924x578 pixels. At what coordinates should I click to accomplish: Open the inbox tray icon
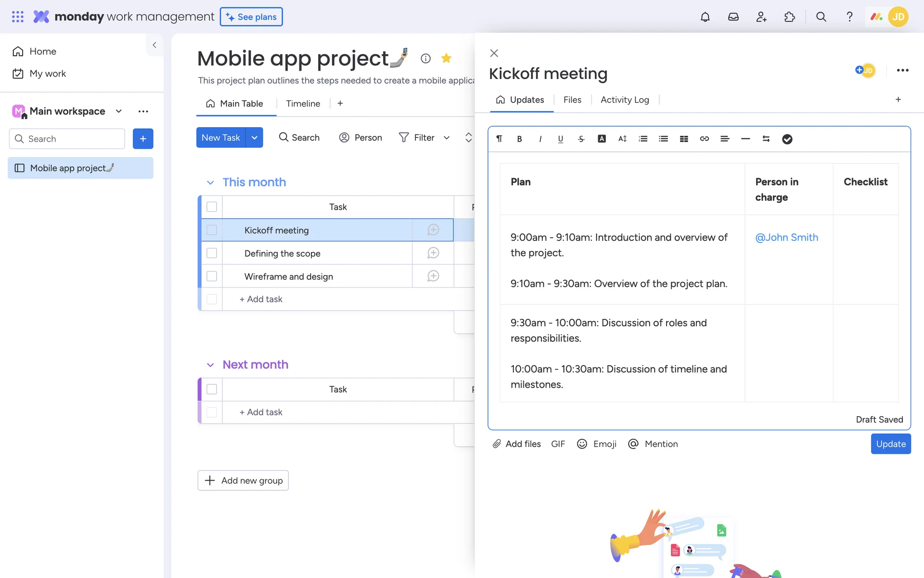click(x=733, y=17)
